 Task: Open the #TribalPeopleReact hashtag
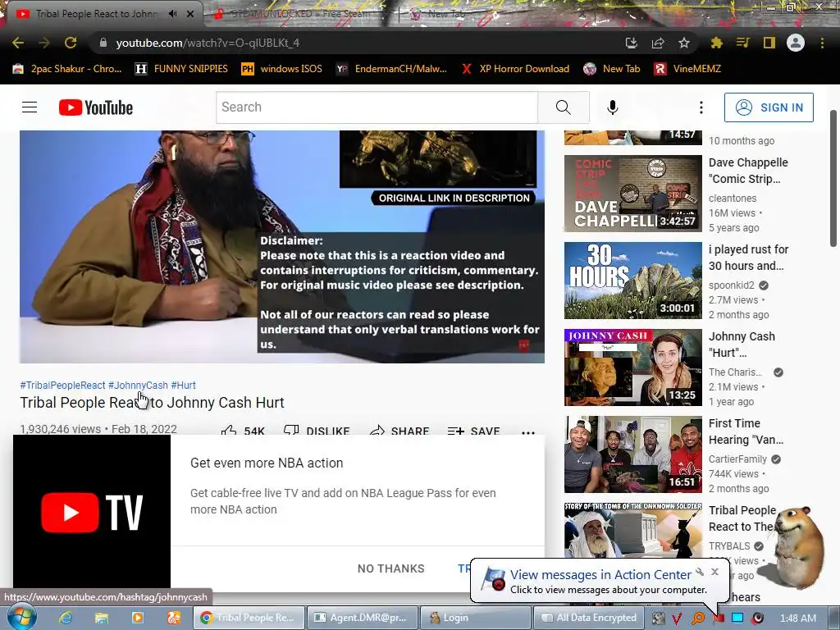click(62, 386)
